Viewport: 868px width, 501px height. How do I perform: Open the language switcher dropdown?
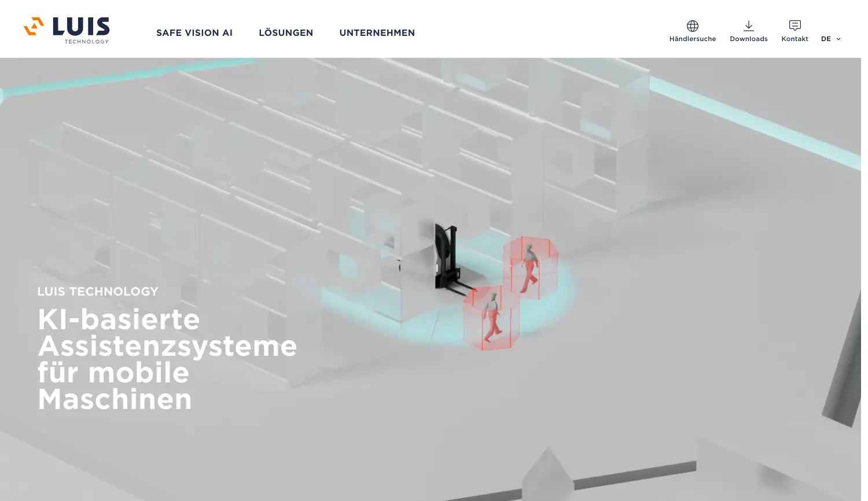830,39
